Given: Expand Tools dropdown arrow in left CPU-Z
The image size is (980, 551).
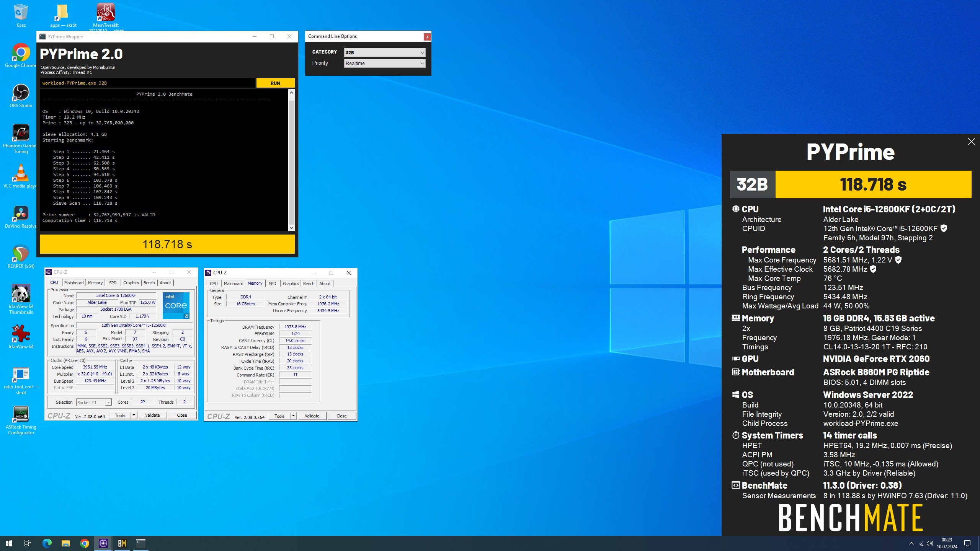Looking at the screenshot, I should click(x=134, y=415).
